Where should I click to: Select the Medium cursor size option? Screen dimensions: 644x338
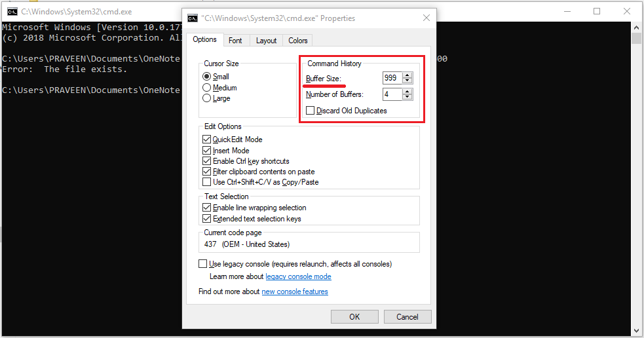[206, 88]
